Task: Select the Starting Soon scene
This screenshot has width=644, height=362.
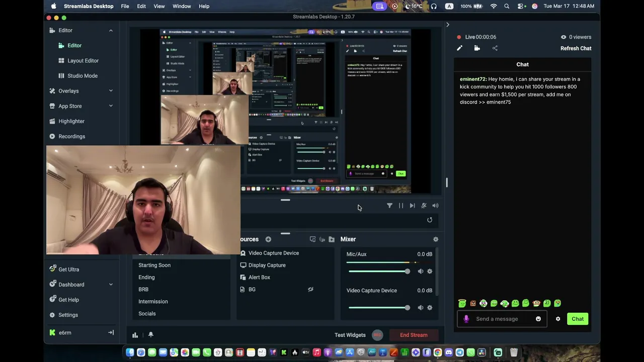Action: pos(154,265)
